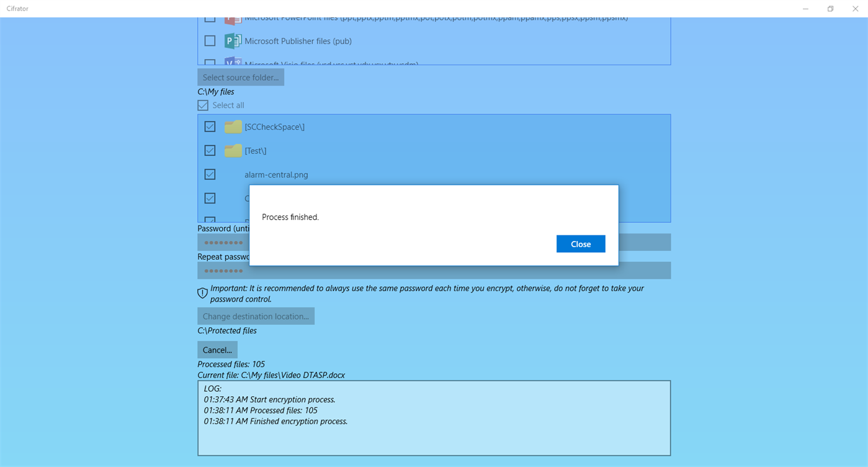Uncheck the [SCCheckSpace\] folder
The image size is (868, 467).
[x=210, y=126]
